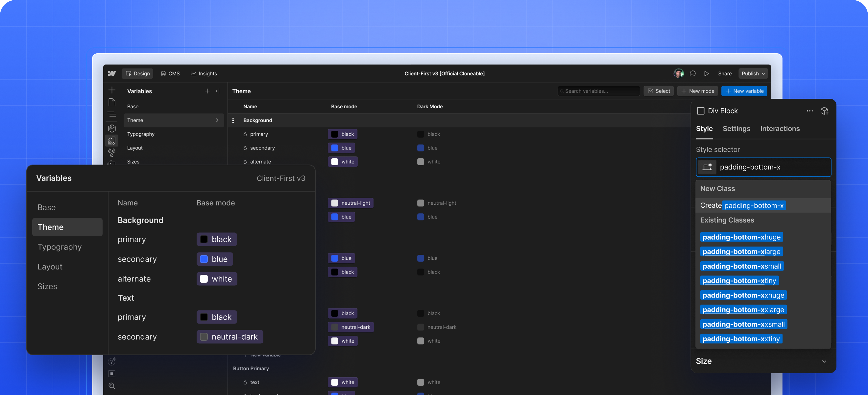Image resolution: width=868 pixels, height=395 pixels.
Task: Open the Add elements plus icon in sidebar
Action: click(x=112, y=90)
